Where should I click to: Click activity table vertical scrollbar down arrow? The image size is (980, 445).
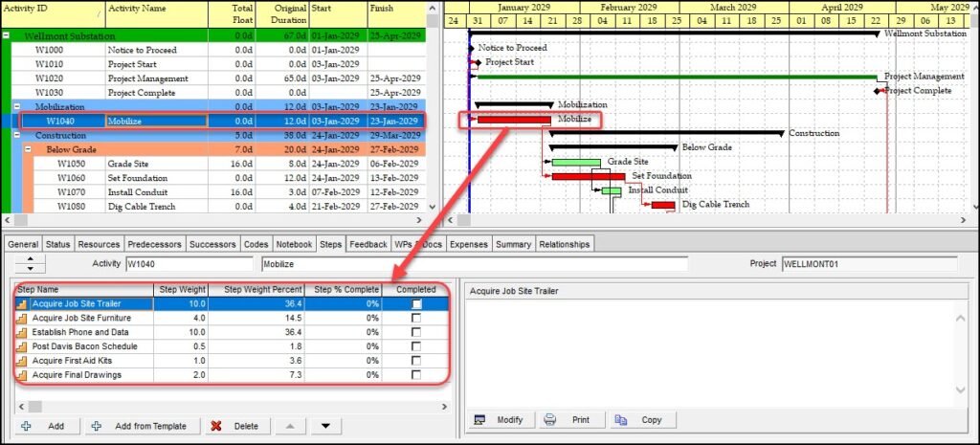[x=432, y=207]
